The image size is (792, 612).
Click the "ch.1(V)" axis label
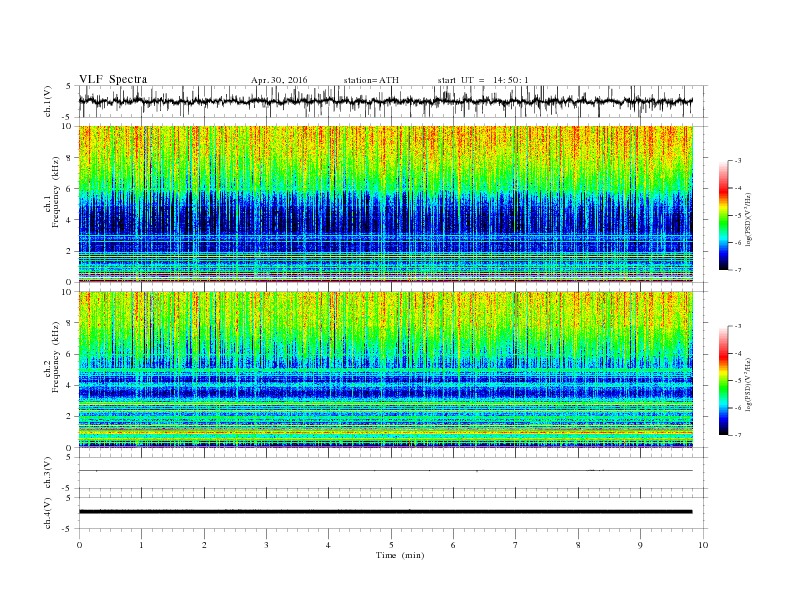coord(48,102)
